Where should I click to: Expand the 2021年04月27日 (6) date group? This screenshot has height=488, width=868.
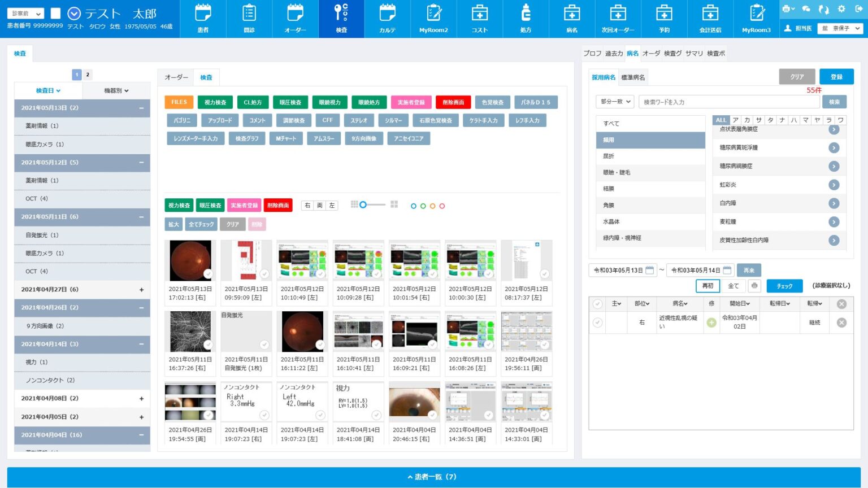[x=141, y=290]
